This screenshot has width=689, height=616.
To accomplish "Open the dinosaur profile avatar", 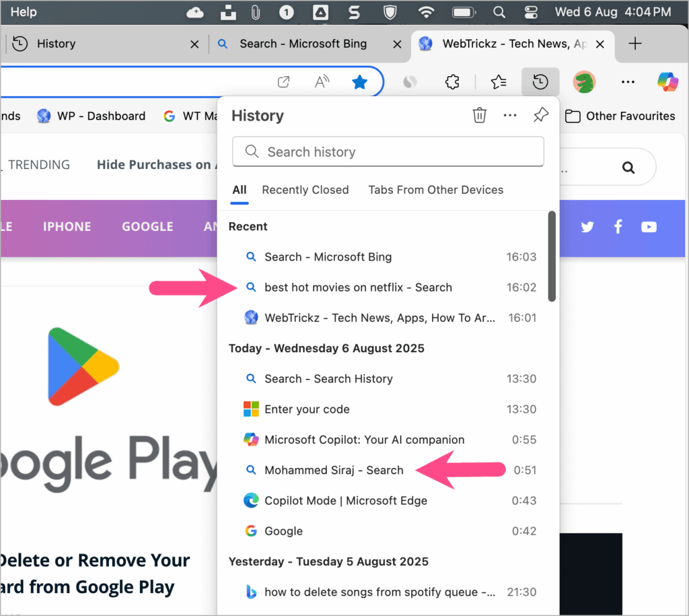I will (x=584, y=81).
